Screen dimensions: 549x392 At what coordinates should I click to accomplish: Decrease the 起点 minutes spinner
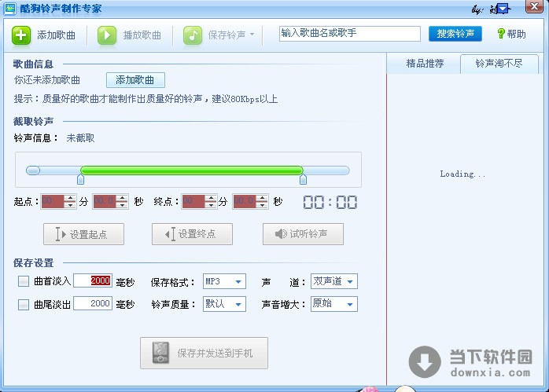(70, 205)
